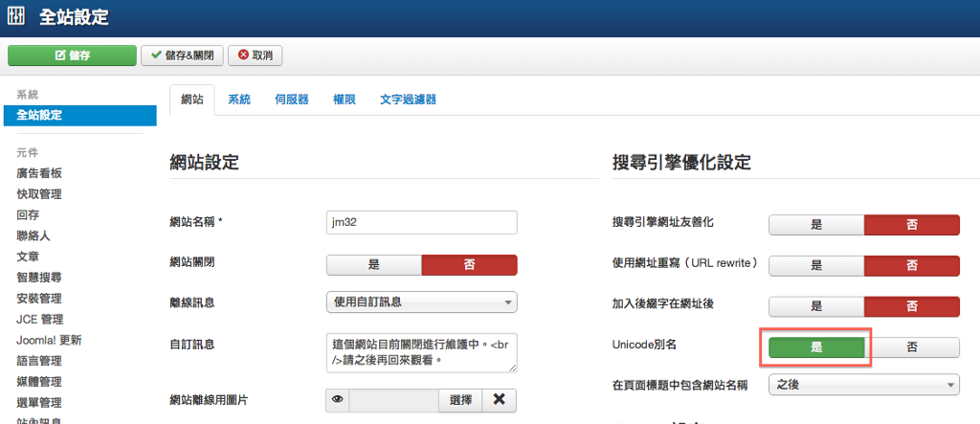
Task: Enable 使用網址重寫 URL rewrite with 是
Action: 816,264
